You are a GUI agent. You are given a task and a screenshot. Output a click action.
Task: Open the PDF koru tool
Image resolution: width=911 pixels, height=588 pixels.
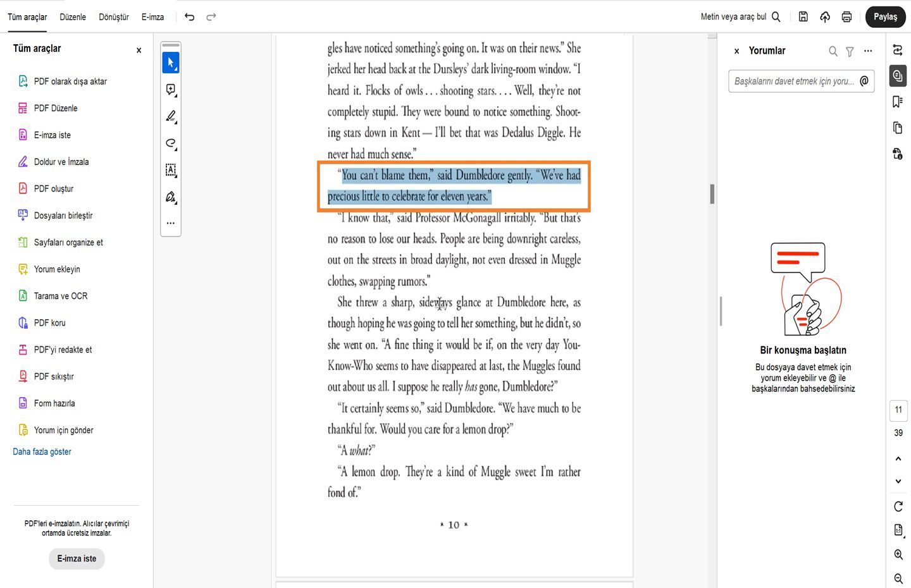[42, 323]
